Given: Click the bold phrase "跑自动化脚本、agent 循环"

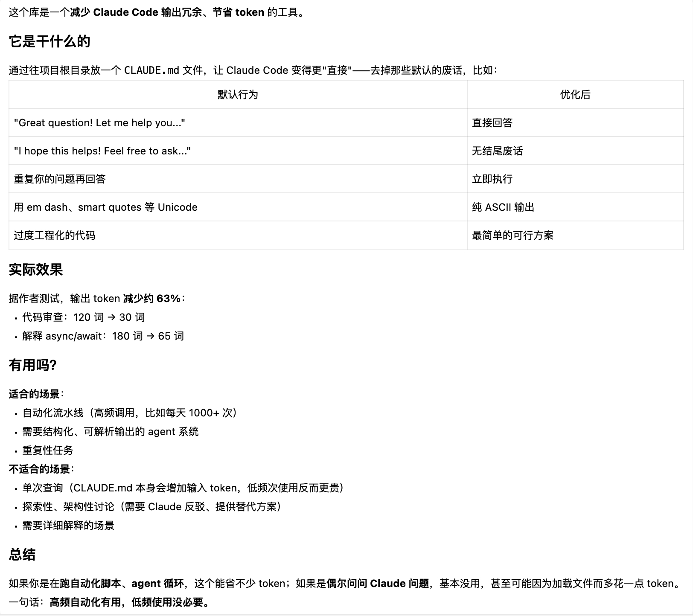Looking at the screenshot, I should point(122,584).
